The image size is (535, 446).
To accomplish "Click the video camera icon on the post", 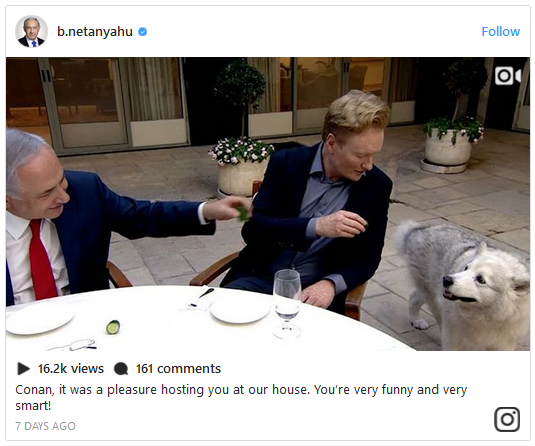I will pos(508,75).
